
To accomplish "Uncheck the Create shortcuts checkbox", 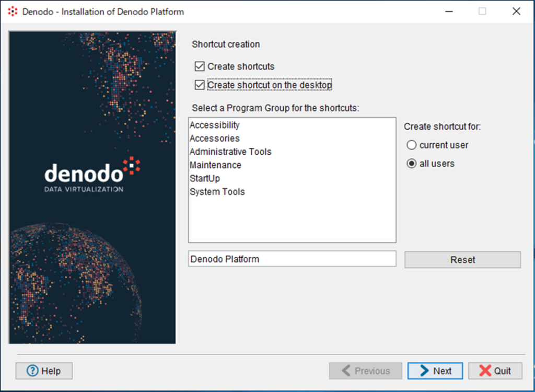I will (x=199, y=66).
